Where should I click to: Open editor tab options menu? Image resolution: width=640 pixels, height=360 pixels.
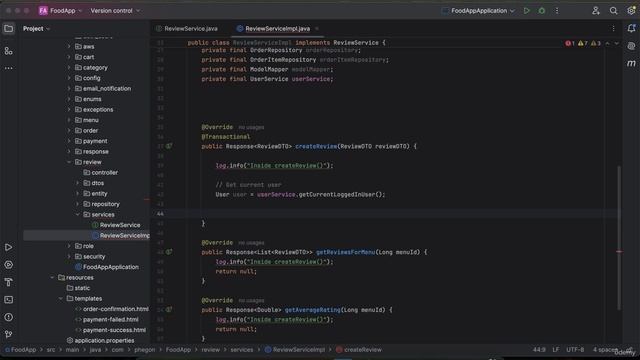coord(613,29)
